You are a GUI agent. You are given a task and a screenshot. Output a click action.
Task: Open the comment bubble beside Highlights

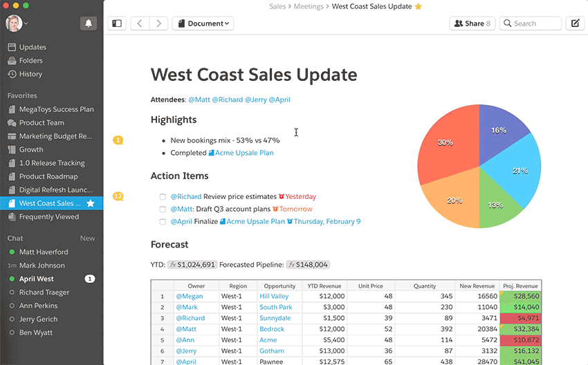pyautogui.click(x=118, y=140)
